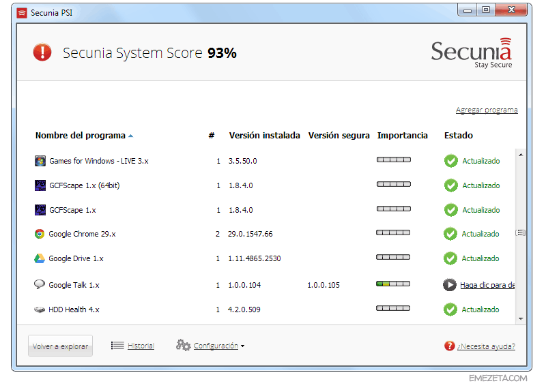The height and width of the screenshot is (392, 546).
Task: Select the Google Chrome 29.x program name
Action: (82, 234)
